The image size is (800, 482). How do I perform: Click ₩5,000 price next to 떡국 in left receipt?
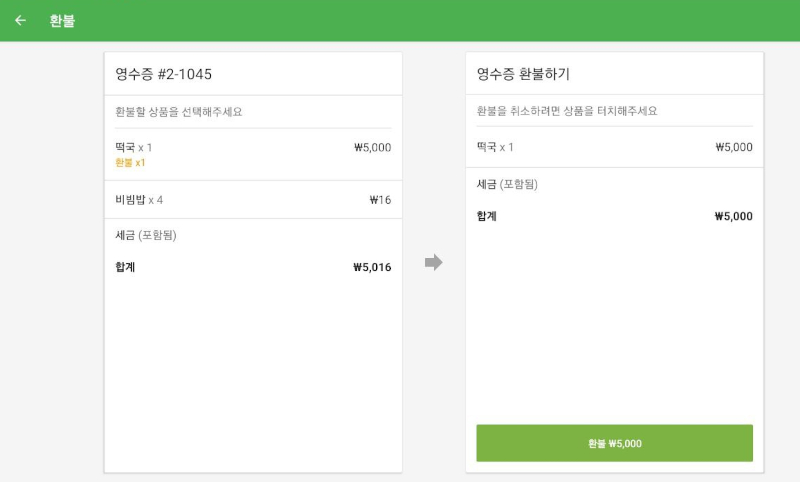(x=372, y=147)
